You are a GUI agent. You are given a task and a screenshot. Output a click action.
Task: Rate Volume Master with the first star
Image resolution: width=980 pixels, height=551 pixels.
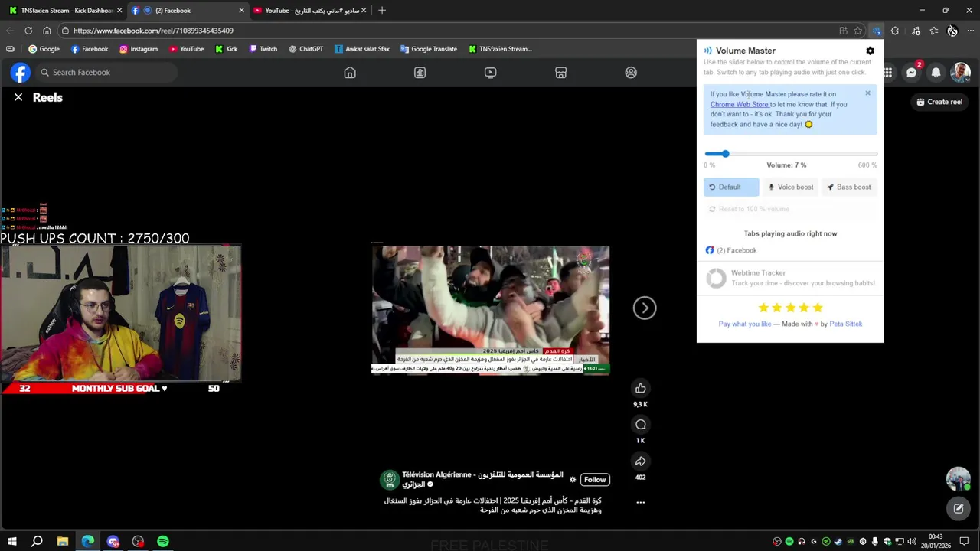coord(763,308)
